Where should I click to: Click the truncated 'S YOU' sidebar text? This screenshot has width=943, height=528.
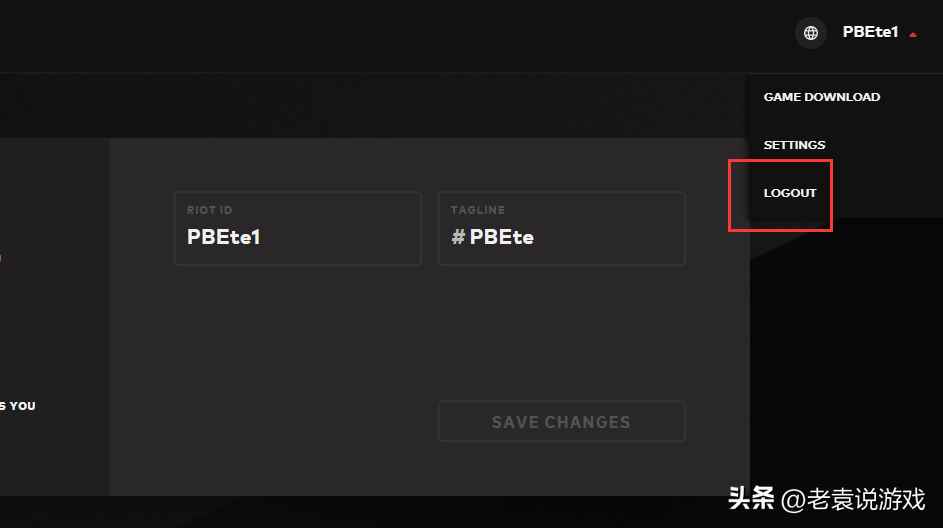click(18, 406)
